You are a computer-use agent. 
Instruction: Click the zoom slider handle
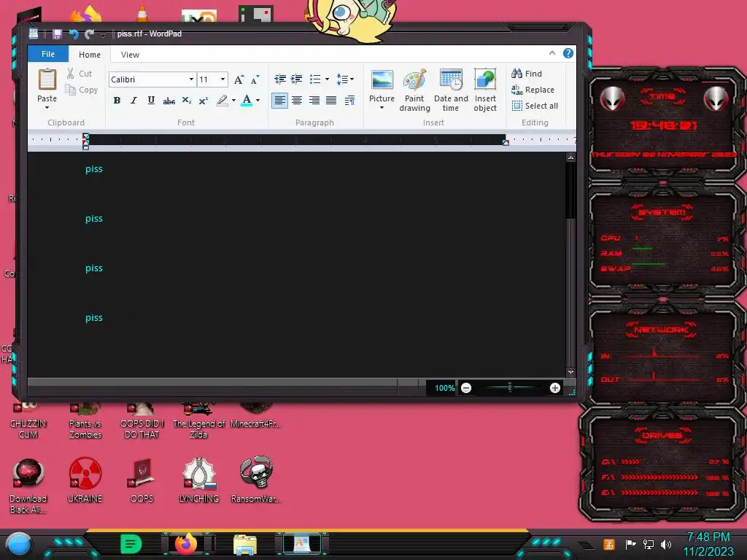pos(510,388)
